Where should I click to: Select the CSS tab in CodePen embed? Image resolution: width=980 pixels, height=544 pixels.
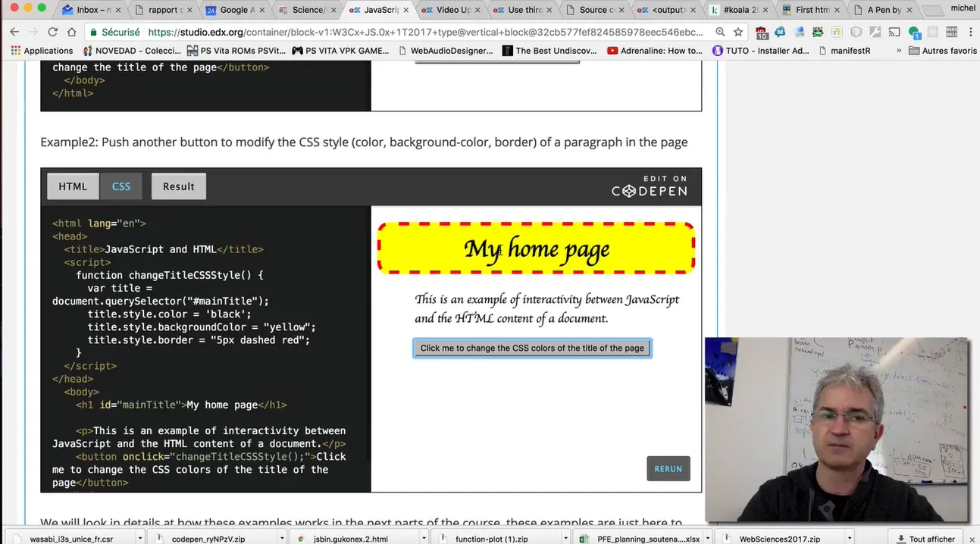coord(121,186)
